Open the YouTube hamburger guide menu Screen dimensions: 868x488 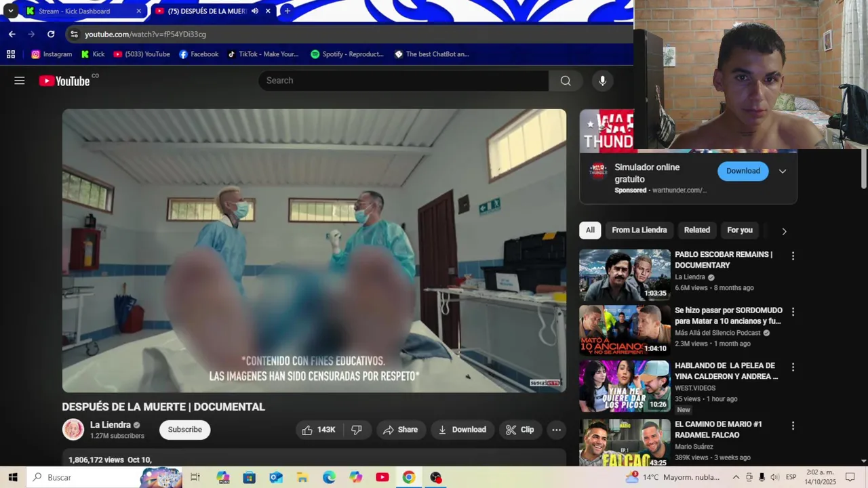20,81
